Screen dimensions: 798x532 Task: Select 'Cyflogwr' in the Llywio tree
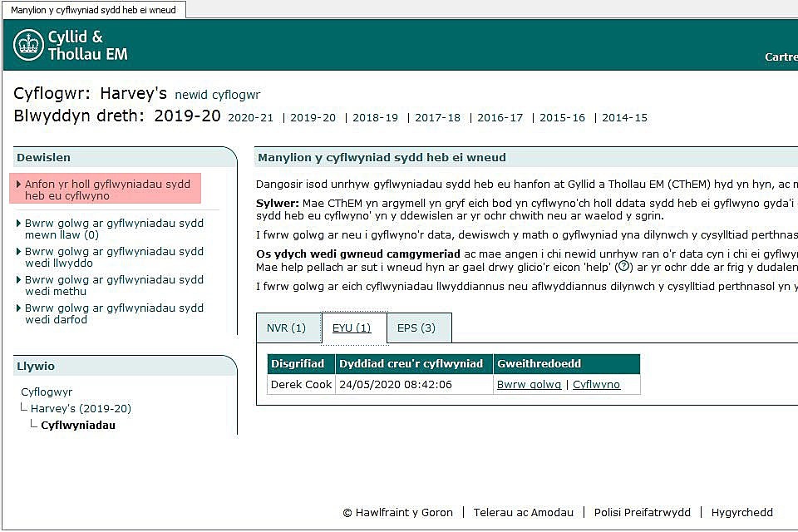pyautogui.click(x=47, y=392)
